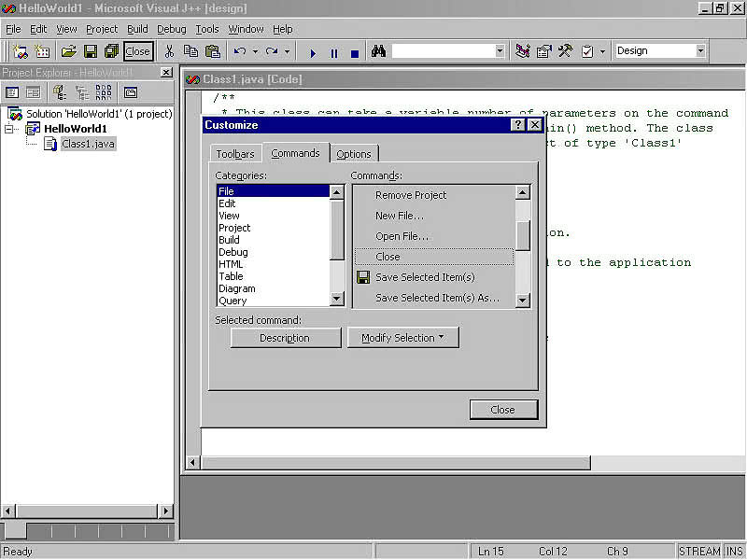Image resolution: width=747 pixels, height=560 pixels.
Task: Open the dropdown arrow beside Task List icon
Action: point(602,51)
